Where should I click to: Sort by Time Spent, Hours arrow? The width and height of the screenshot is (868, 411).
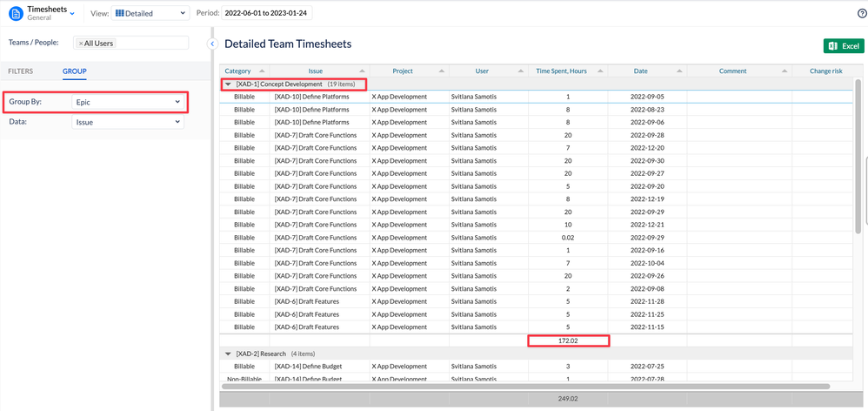601,71
